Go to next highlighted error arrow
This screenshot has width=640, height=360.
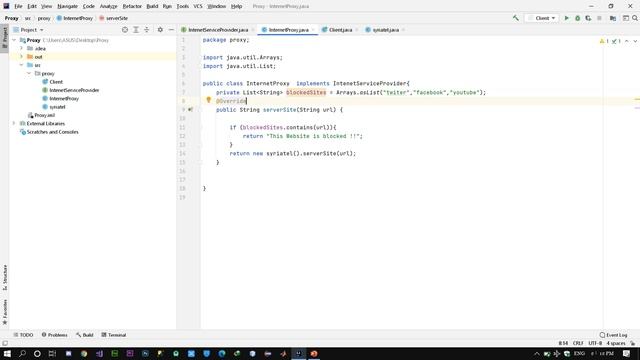pos(635,41)
